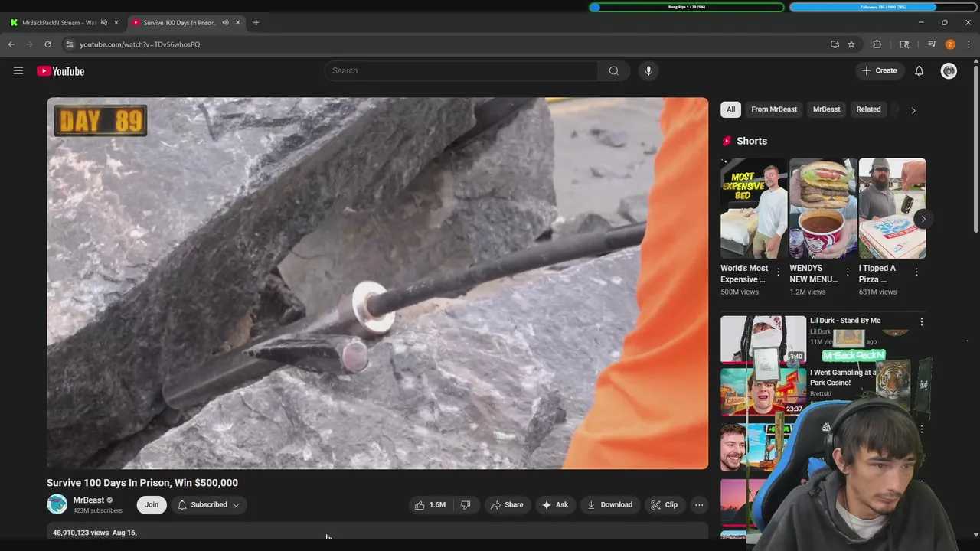Open more actions three-dot menu under video
Viewport: 980px width, 551px height.
[699, 504]
